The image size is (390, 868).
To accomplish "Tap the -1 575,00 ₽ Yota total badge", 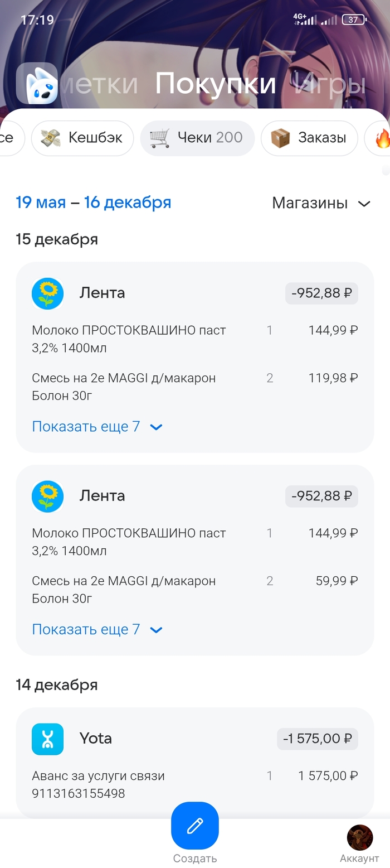I will pos(318,739).
